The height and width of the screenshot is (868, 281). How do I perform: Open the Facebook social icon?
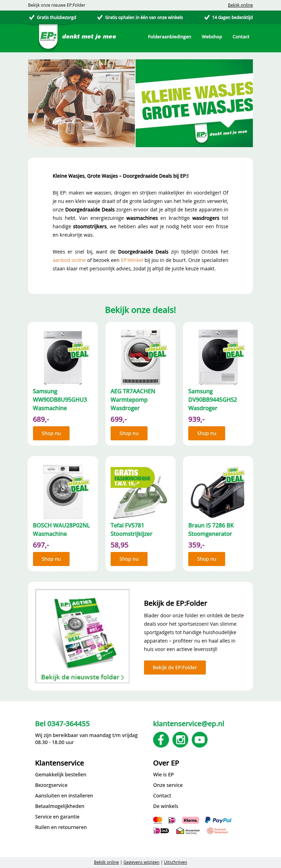[x=161, y=739]
